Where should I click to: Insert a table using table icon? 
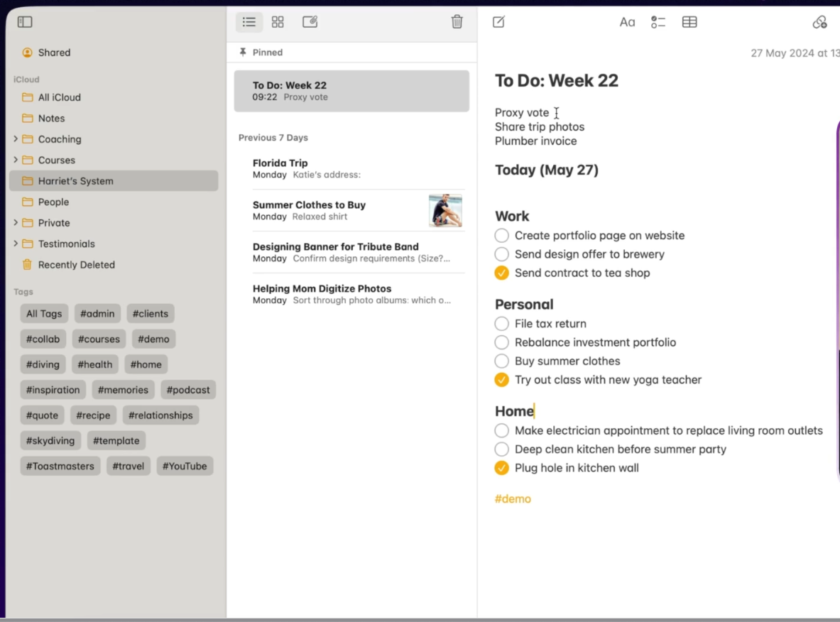[689, 22]
